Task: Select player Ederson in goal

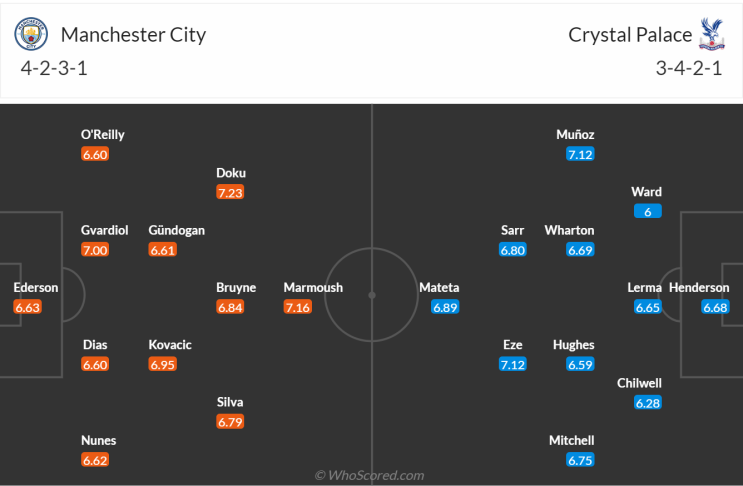Action: [x=36, y=288]
